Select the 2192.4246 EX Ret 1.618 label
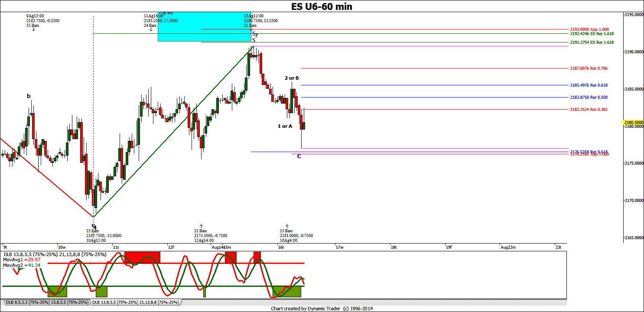Viewport: 644px width, 312px height. point(592,33)
